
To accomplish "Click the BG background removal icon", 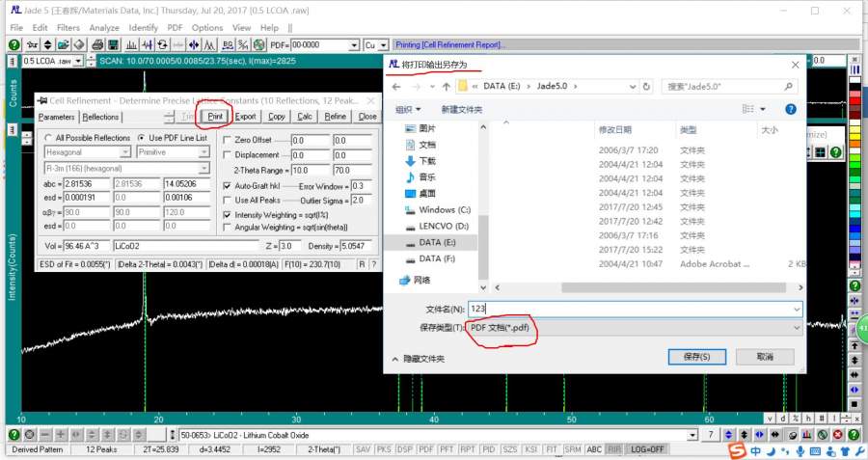I will (x=228, y=44).
